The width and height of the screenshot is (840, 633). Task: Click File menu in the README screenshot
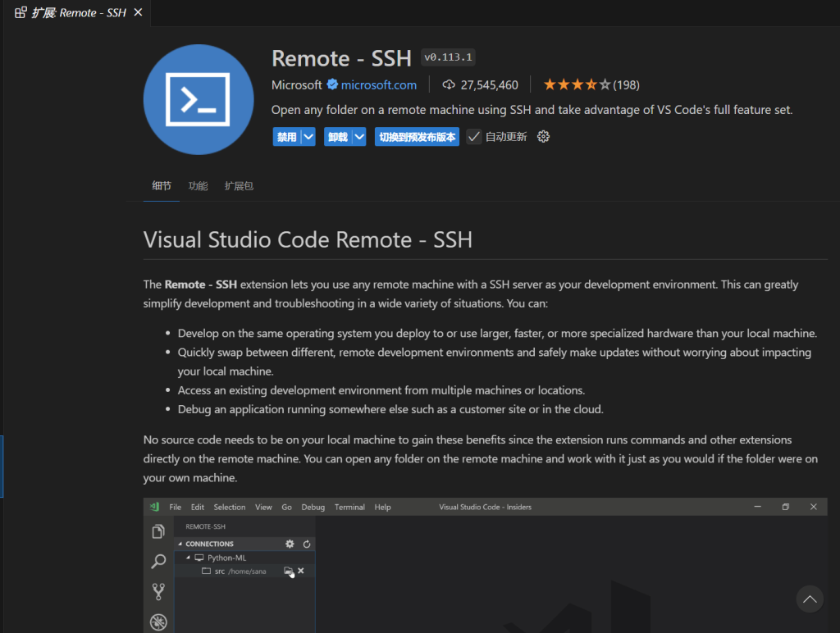pyautogui.click(x=176, y=508)
